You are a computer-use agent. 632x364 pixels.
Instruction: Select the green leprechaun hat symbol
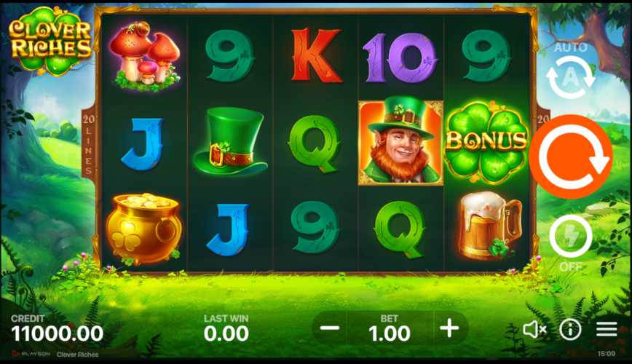pos(230,141)
